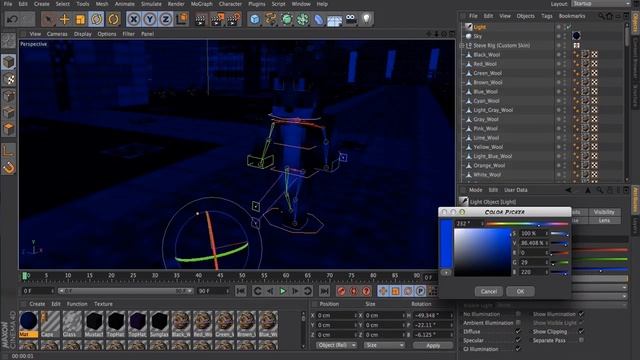640x360 pixels.
Task: Toggle the Light object's enable checkmark
Action: 569,27
